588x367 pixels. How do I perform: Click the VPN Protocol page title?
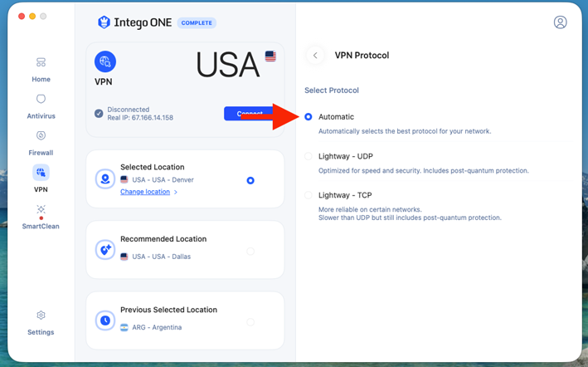point(362,56)
